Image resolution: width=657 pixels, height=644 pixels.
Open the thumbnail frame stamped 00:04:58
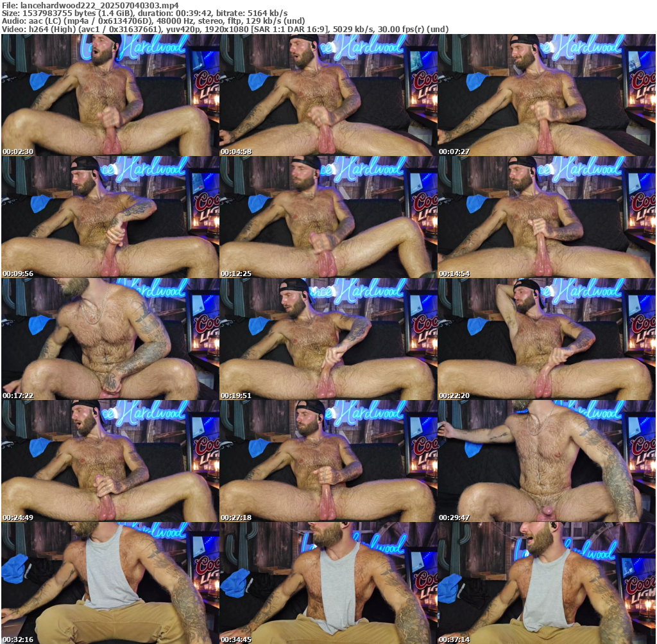328,95
